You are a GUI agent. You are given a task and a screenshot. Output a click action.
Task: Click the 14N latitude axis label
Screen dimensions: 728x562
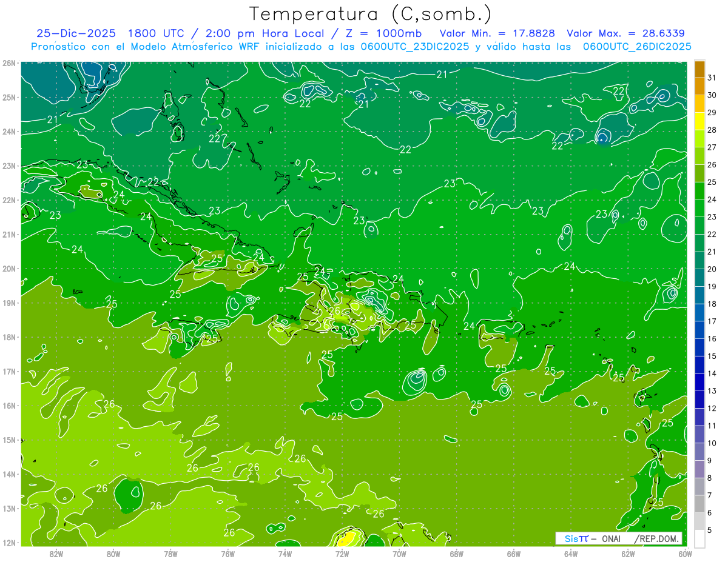[9, 474]
